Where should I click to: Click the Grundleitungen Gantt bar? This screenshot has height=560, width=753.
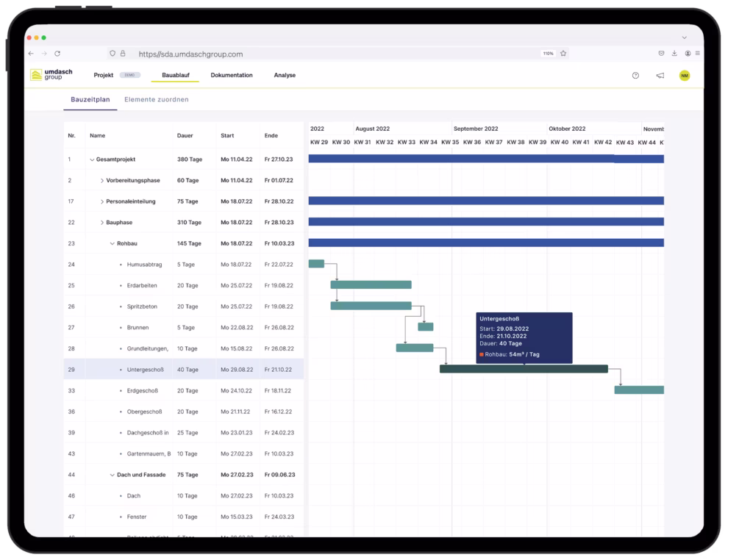pos(415,348)
